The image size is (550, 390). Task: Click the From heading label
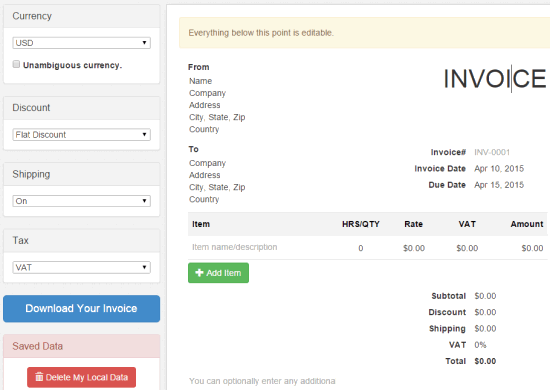click(199, 67)
